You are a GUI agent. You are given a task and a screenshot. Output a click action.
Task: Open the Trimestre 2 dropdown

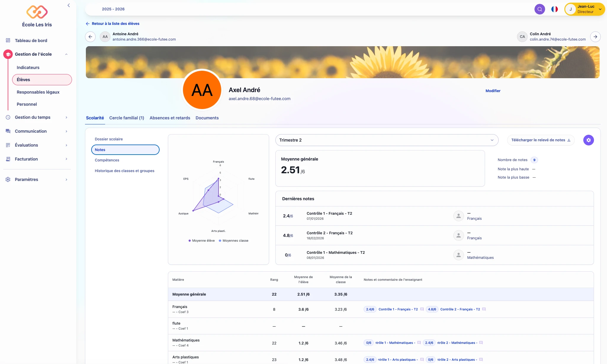point(387,140)
